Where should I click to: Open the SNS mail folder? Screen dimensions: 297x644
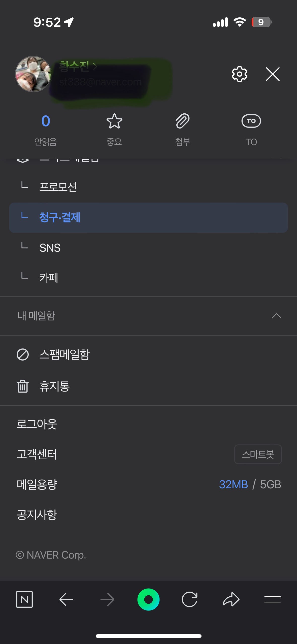pyautogui.click(x=50, y=248)
